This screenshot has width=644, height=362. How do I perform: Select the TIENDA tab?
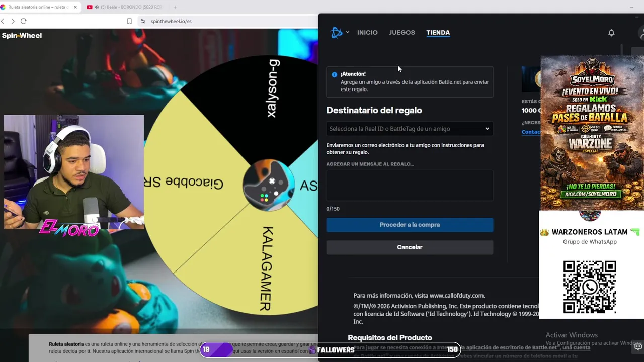click(438, 32)
